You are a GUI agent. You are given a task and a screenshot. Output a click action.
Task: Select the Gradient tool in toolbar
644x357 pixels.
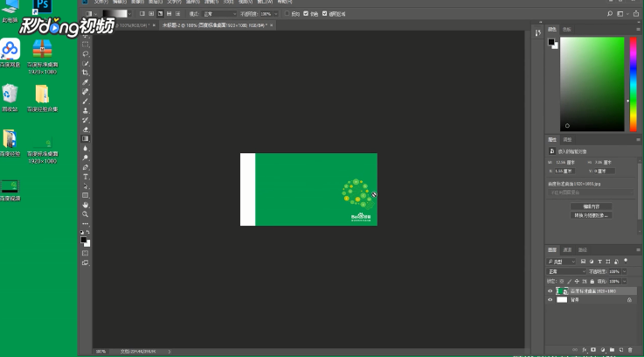(86, 139)
